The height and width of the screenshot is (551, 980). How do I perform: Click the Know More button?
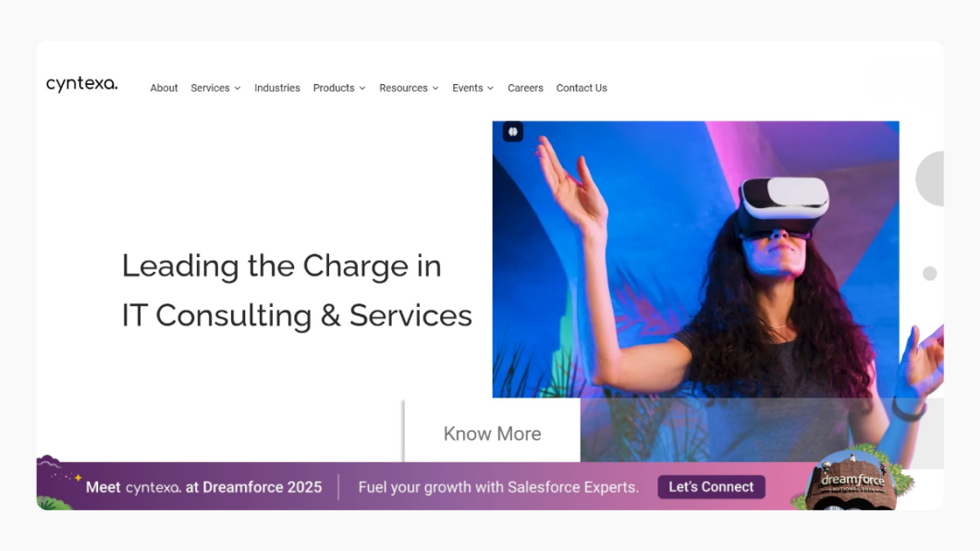coord(493,433)
